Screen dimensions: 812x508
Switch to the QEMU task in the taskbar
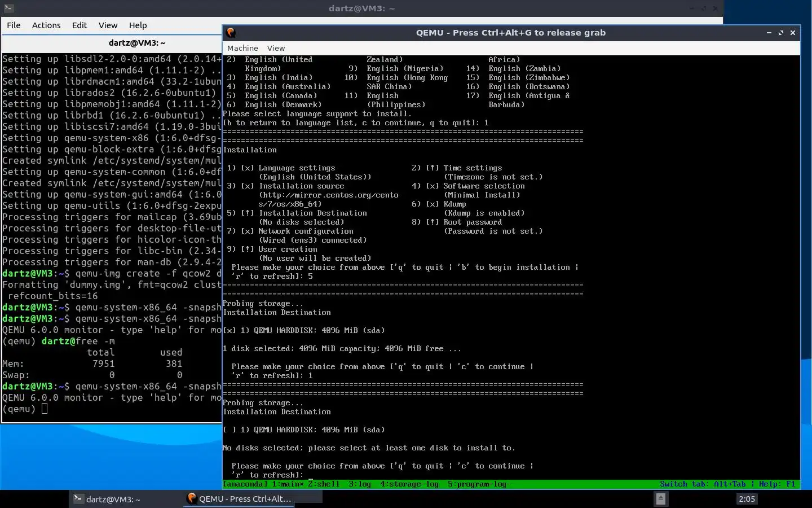click(239, 499)
